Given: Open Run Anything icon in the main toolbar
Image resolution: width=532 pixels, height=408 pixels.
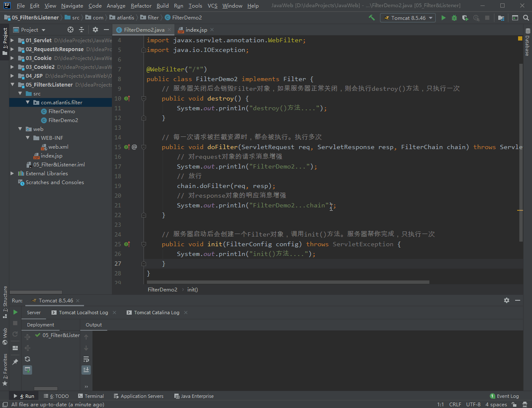Looking at the screenshot, I should point(515,18).
